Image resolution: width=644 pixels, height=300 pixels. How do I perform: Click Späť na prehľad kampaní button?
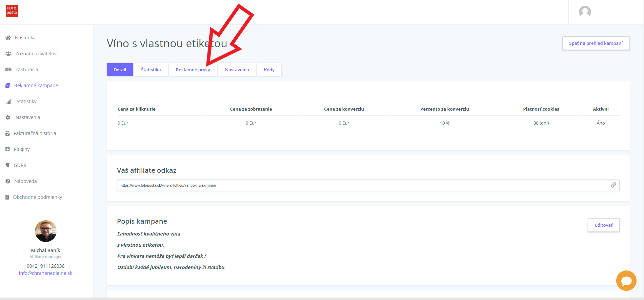(596, 43)
